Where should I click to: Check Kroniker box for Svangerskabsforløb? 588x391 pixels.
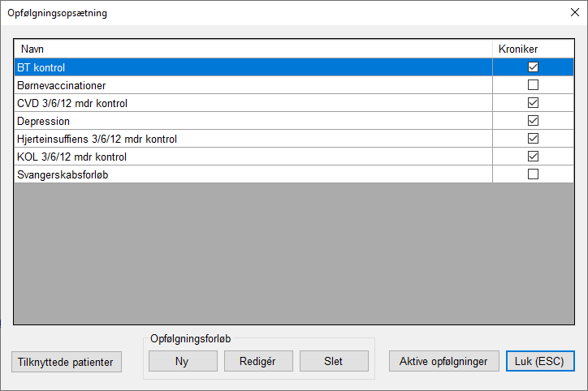(x=533, y=174)
